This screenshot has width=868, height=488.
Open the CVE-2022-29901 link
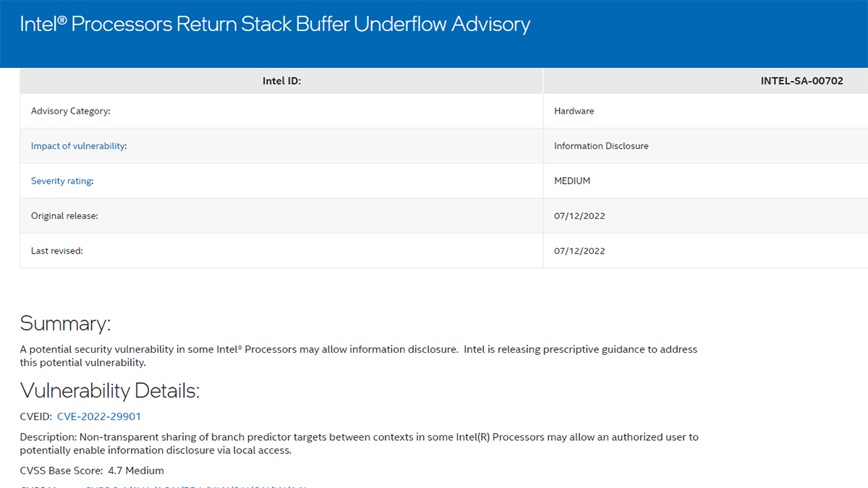99,416
